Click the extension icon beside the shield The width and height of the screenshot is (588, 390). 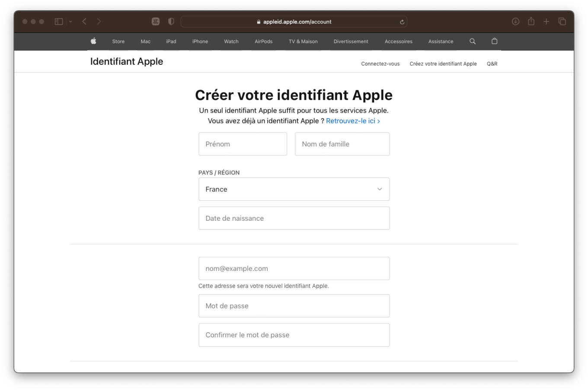(x=156, y=22)
